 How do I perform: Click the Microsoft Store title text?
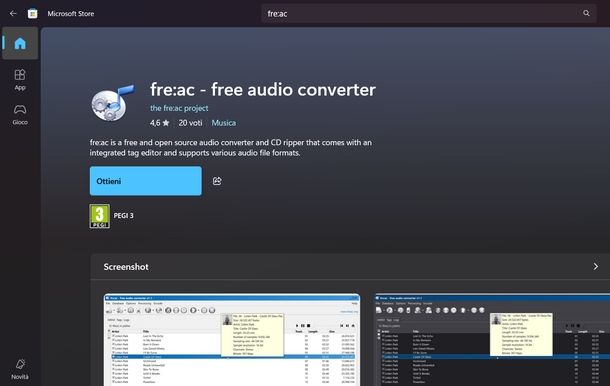tap(71, 14)
